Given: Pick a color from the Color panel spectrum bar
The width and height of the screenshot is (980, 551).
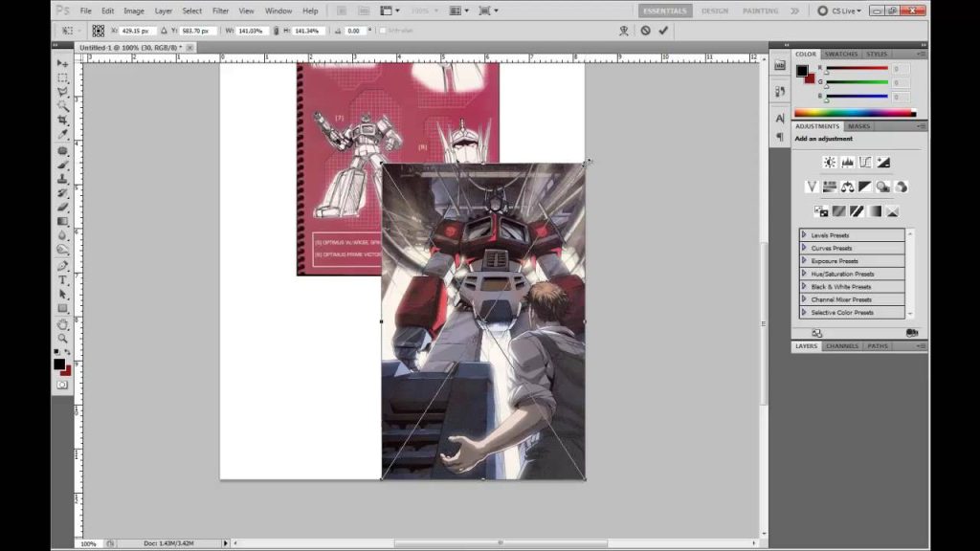Looking at the screenshot, I should point(855,113).
